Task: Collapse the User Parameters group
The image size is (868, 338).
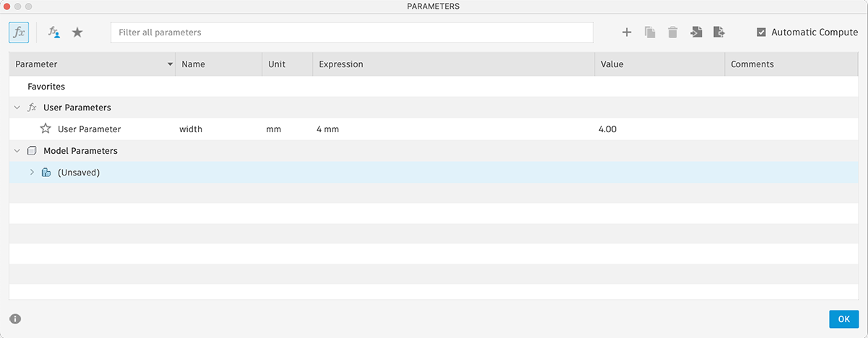Action: coord(17,108)
